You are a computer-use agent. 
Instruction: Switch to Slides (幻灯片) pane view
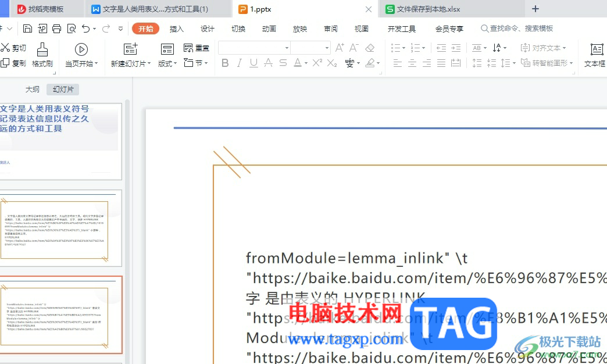pos(63,90)
